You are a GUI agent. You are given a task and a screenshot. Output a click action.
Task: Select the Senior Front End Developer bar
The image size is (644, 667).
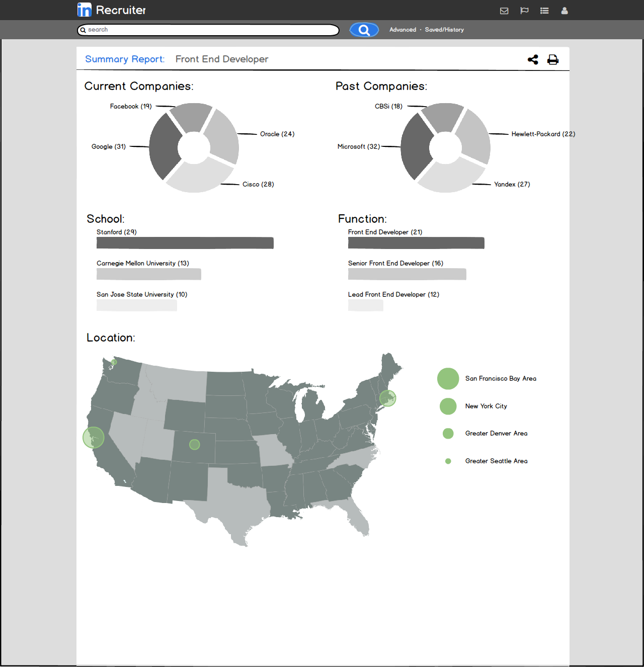(407, 274)
